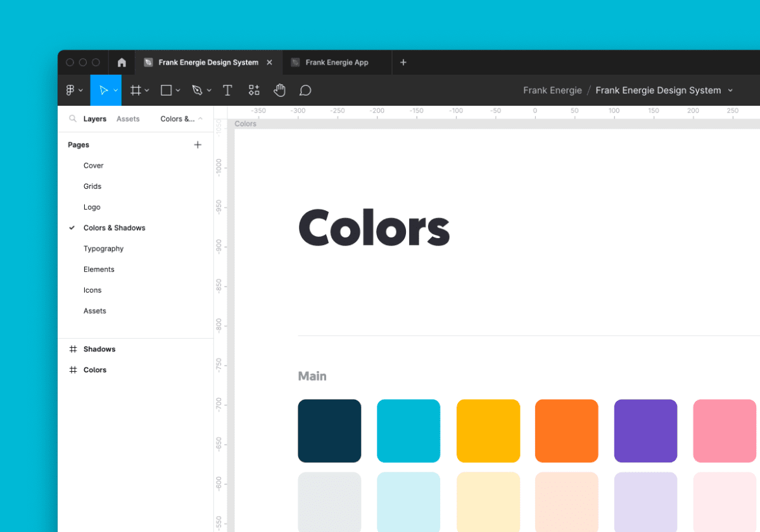Select the Rectangle tool

(167, 90)
